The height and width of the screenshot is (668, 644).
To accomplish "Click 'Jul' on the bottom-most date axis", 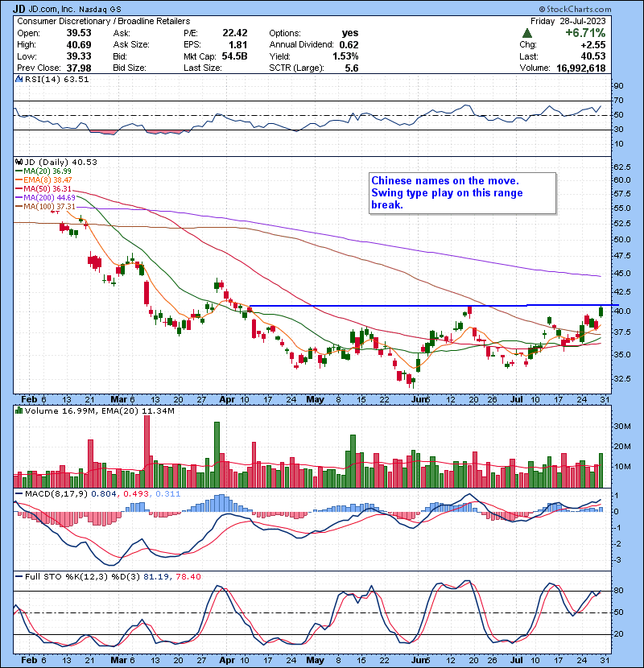I will pyautogui.click(x=517, y=660).
